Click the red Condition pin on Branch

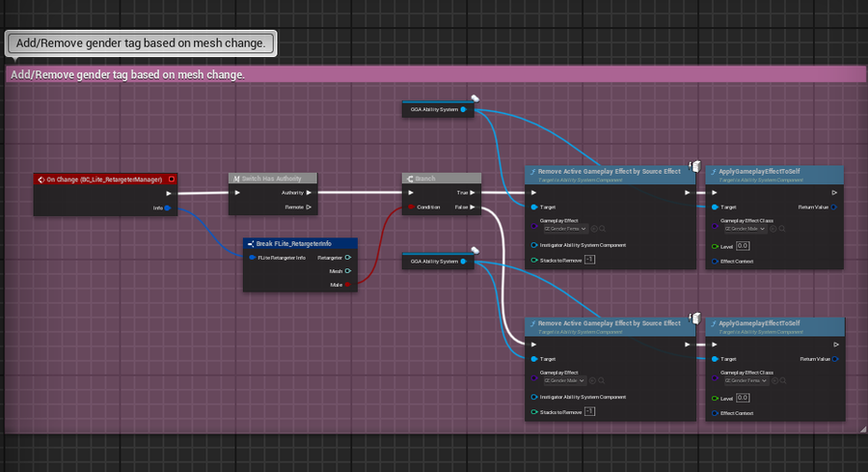[x=411, y=208]
